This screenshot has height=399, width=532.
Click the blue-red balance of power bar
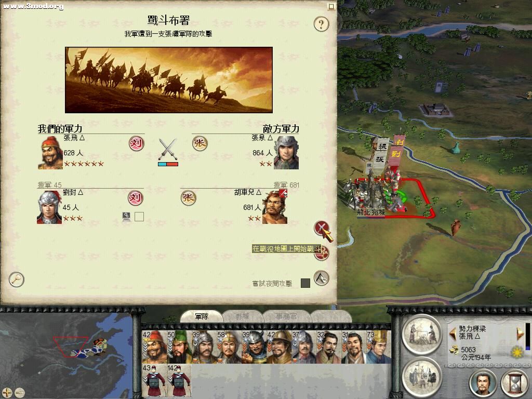[168, 164]
